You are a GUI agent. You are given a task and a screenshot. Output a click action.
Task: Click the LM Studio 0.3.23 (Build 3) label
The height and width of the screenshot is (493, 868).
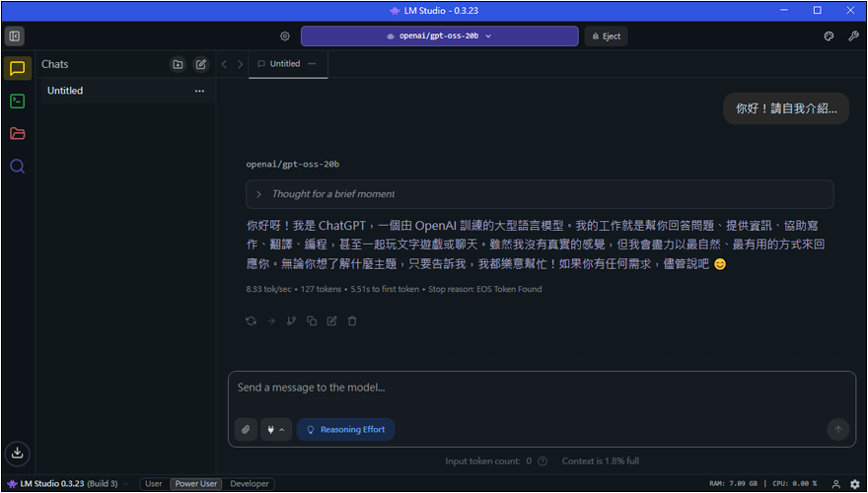pos(69,484)
